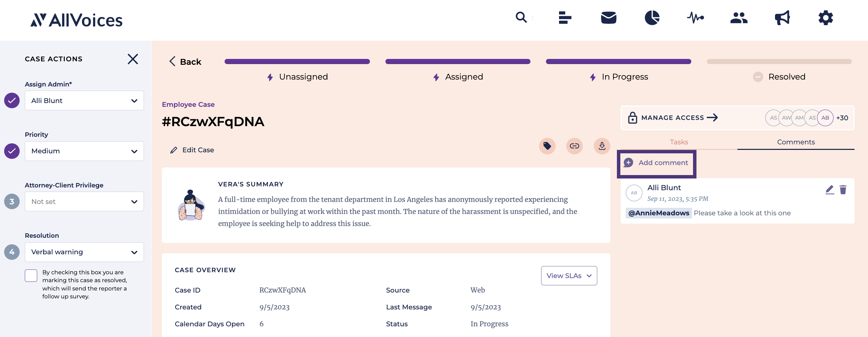This screenshot has height=337, width=868.
Task: Click the megaphone announcements icon
Action: [x=782, y=18]
